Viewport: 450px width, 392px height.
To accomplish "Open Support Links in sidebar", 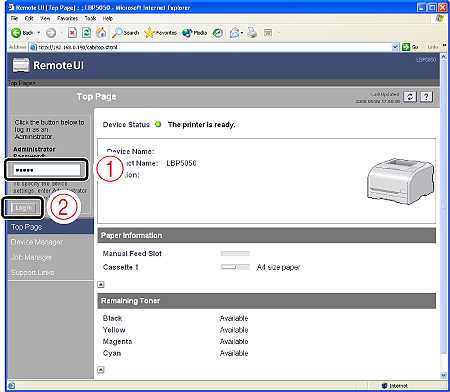I will coord(32,272).
